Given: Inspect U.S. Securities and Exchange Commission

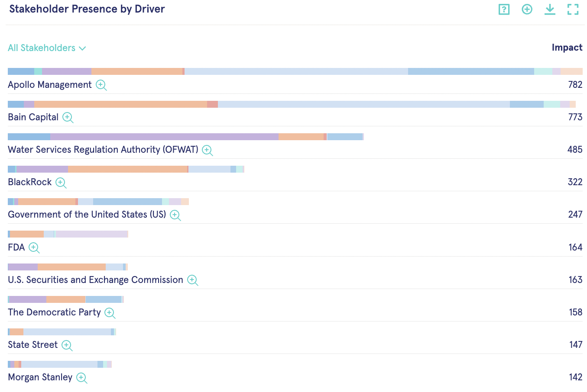Looking at the screenshot, I should [192, 280].
